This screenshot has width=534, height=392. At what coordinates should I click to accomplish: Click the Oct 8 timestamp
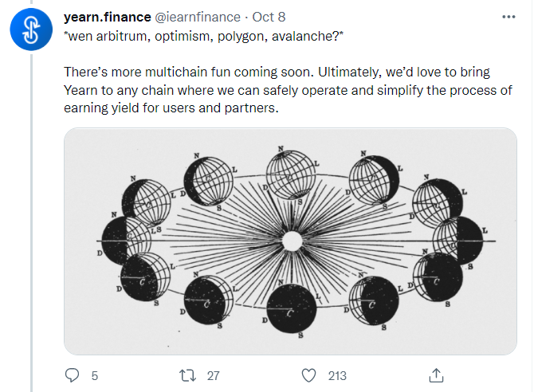click(x=271, y=18)
